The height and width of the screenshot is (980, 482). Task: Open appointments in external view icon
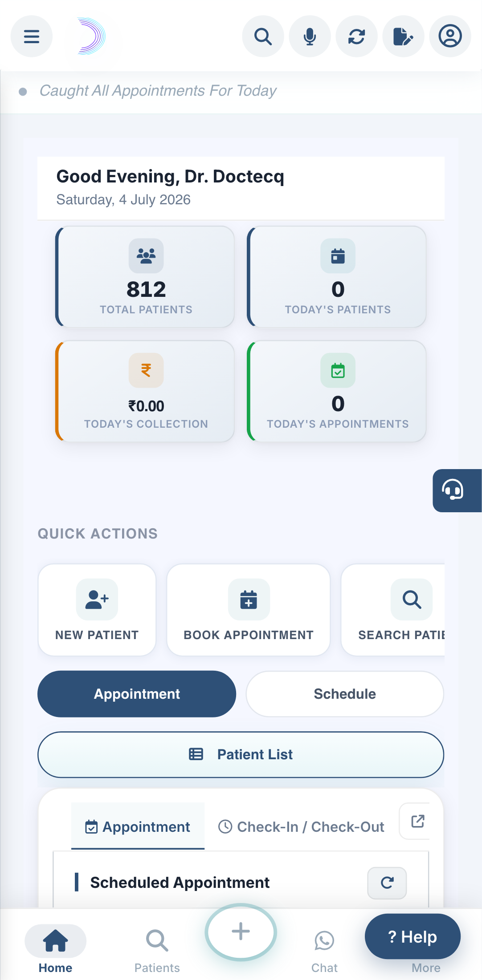click(x=417, y=821)
